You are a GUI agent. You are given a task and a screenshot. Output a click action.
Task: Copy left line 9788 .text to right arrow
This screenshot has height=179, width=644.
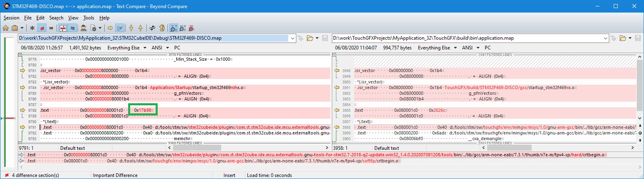pos(23,110)
